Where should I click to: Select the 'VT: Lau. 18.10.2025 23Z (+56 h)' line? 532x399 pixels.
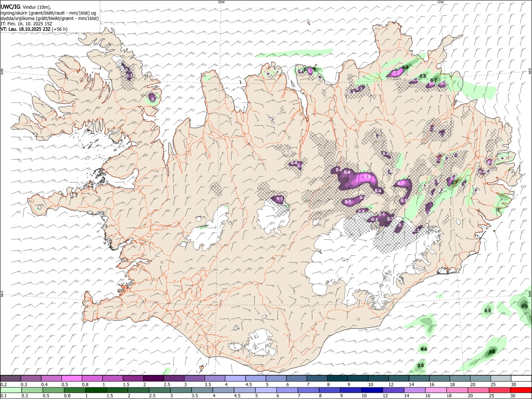pyautogui.click(x=34, y=29)
